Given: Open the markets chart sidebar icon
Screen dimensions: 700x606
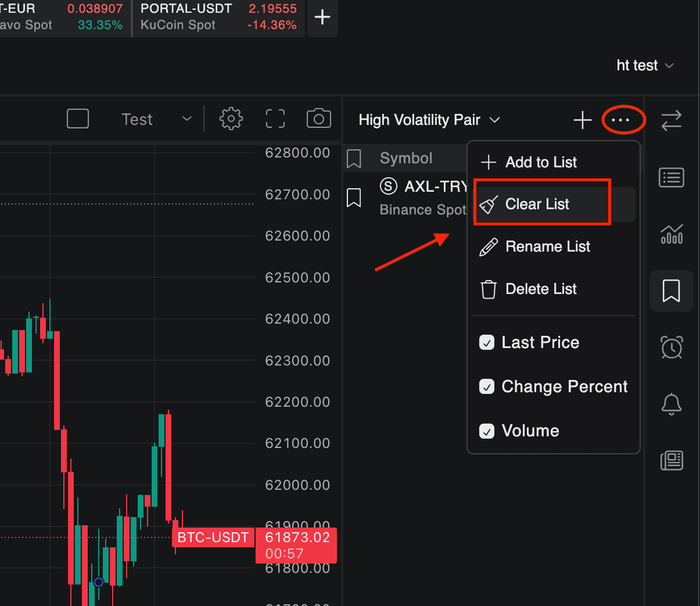Looking at the screenshot, I should pyautogui.click(x=672, y=234).
